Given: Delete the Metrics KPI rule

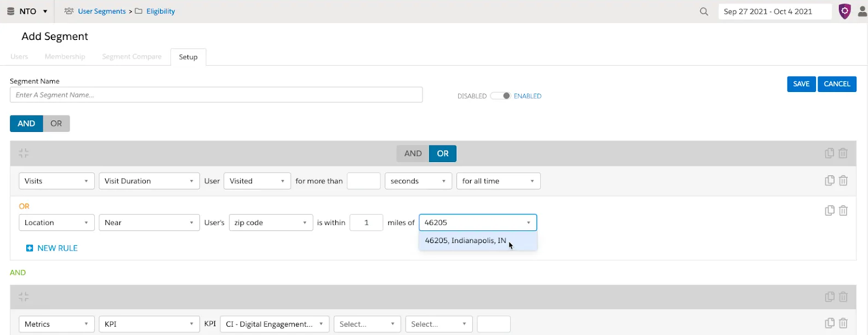Looking at the screenshot, I should coord(843,323).
